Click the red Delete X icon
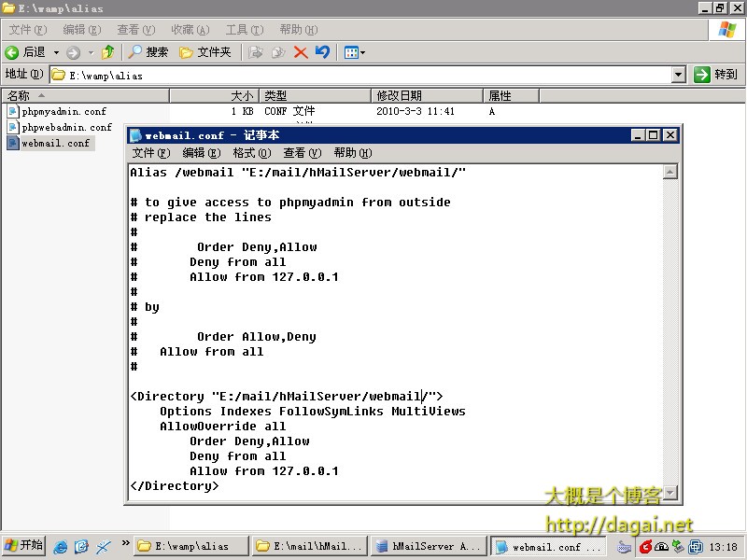Image resolution: width=747 pixels, height=560 pixels. tap(301, 52)
